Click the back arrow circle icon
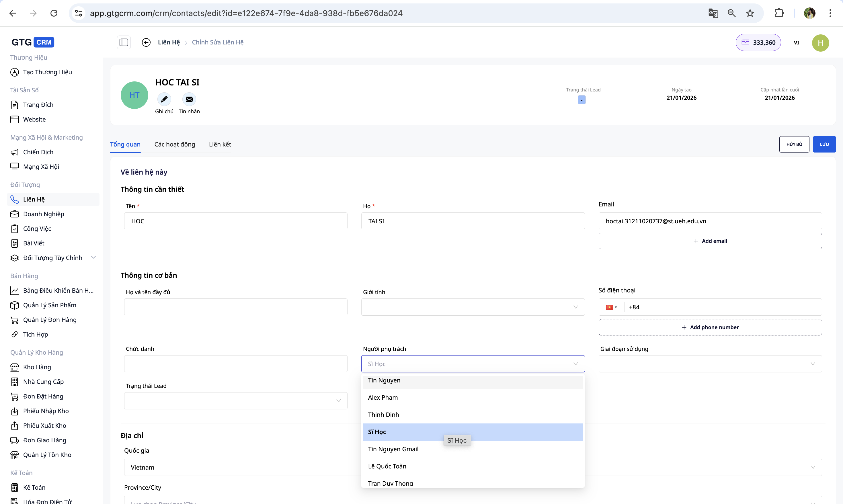Screen dimensions: 843x504 [146, 42]
